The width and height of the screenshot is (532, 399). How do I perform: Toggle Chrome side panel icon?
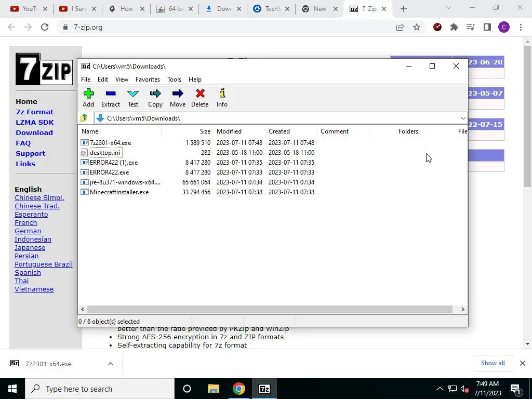tap(487, 27)
